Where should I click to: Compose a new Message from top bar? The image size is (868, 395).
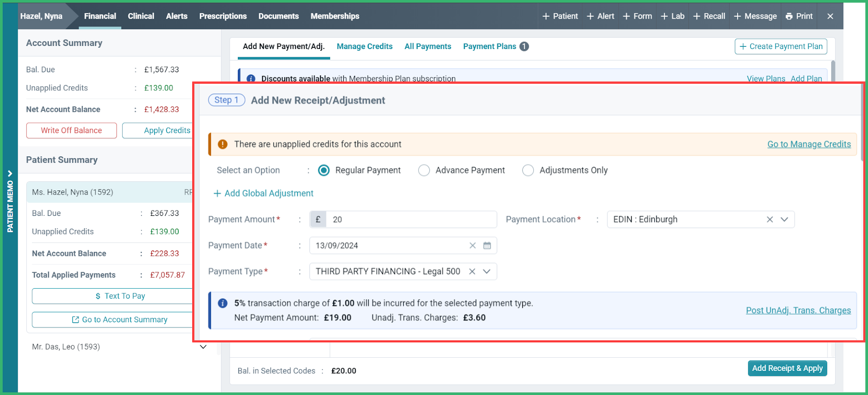point(755,16)
